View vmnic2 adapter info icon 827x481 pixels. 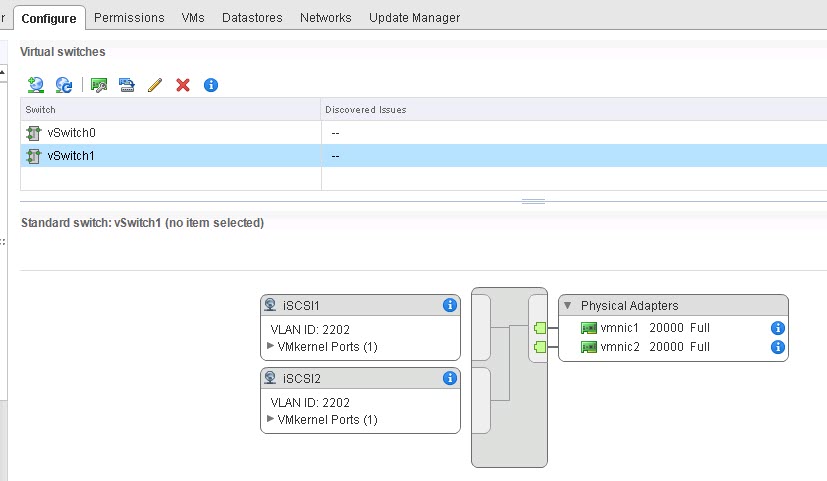pyautogui.click(x=777, y=347)
